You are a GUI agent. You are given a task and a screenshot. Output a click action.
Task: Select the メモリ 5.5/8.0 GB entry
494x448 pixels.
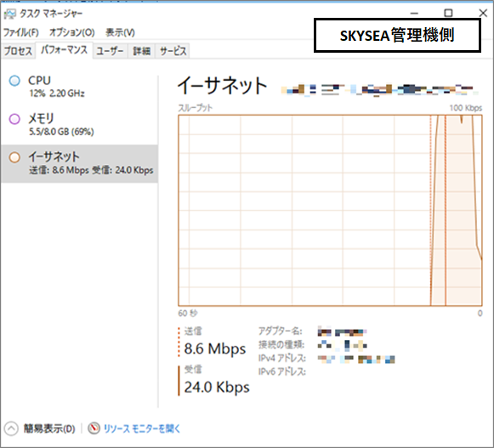tap(79, 125)
